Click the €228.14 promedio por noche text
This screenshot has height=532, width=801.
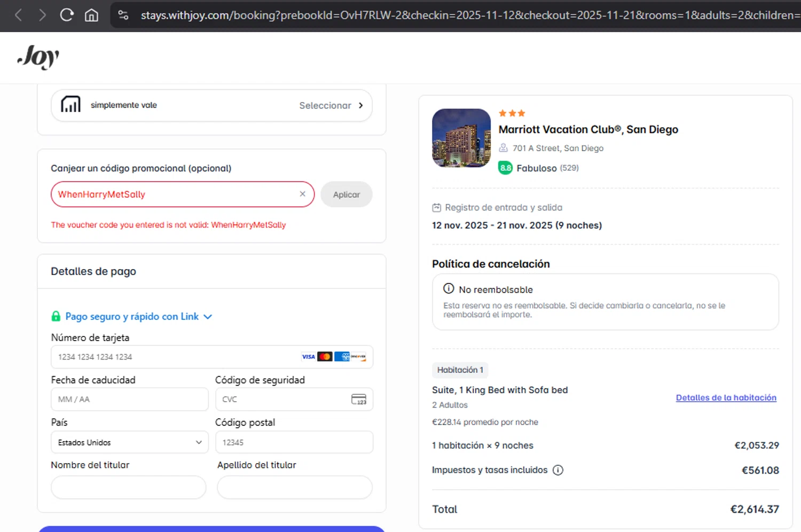(485, 422)
